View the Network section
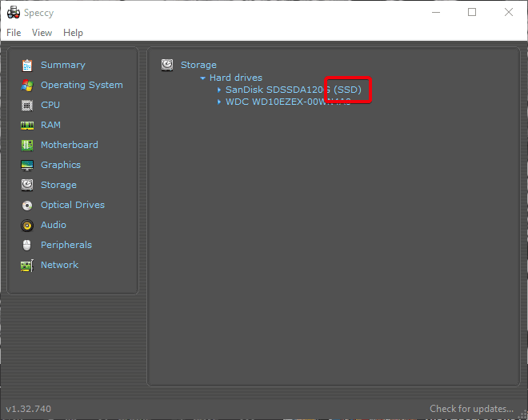Viewport: 528px width, 420px height. coord(60,265)
